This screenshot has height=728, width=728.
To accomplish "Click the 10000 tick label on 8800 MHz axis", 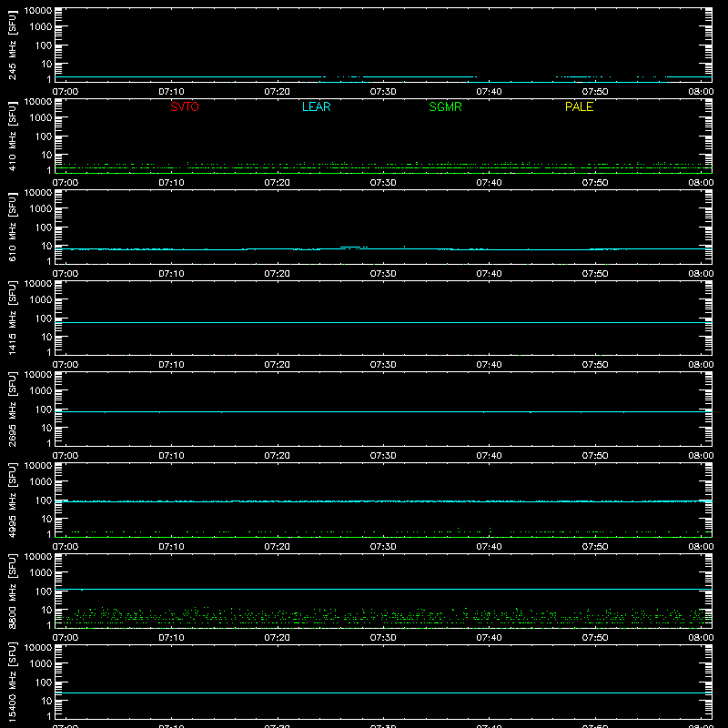I will click(38, 557).
